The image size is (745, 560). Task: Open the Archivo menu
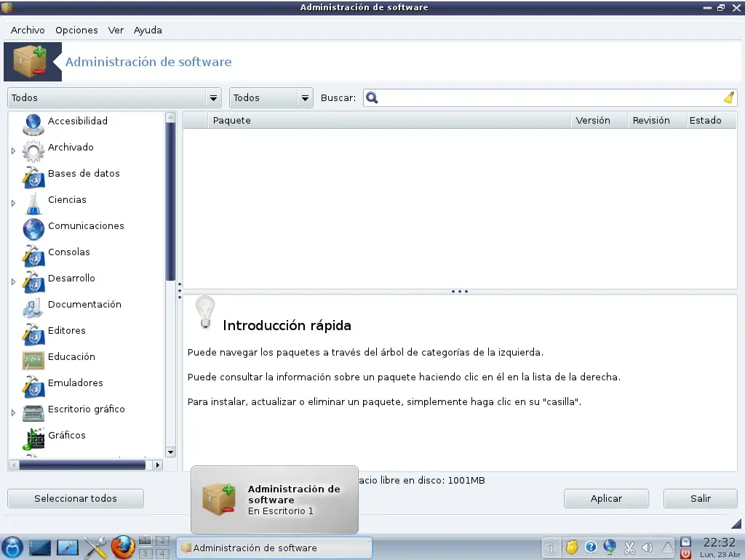[28, 30]
